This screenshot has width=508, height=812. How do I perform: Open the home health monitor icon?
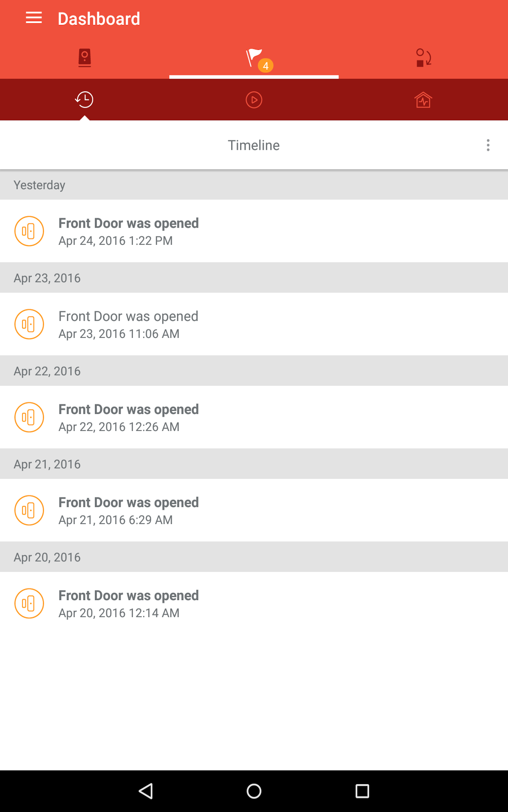[423, 100]
